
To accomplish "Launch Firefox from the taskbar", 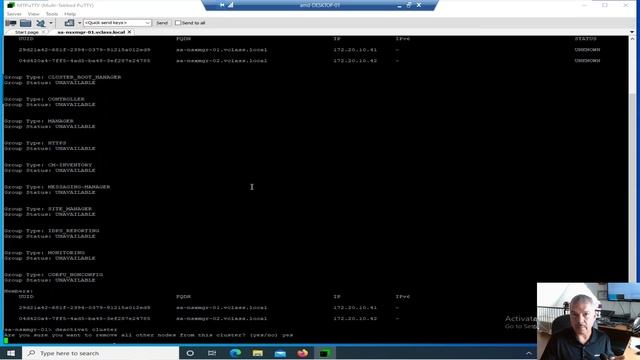I will click(x=302, y=353).
